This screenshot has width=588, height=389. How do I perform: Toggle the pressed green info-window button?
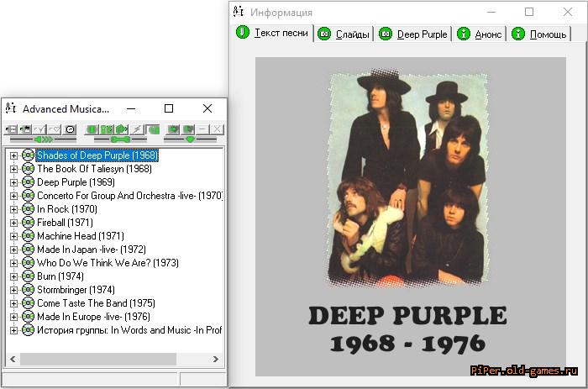153,129
